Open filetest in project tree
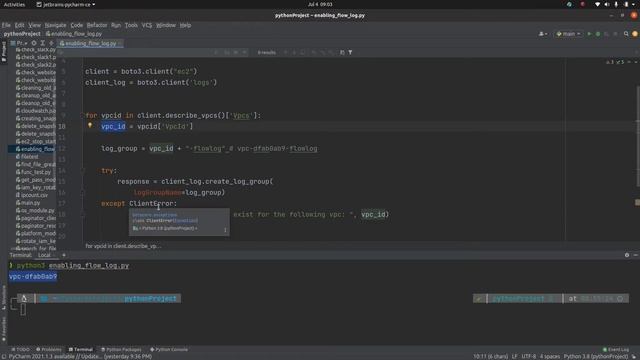Viewport: 640px width, 360px height. [x=27, y=157]
